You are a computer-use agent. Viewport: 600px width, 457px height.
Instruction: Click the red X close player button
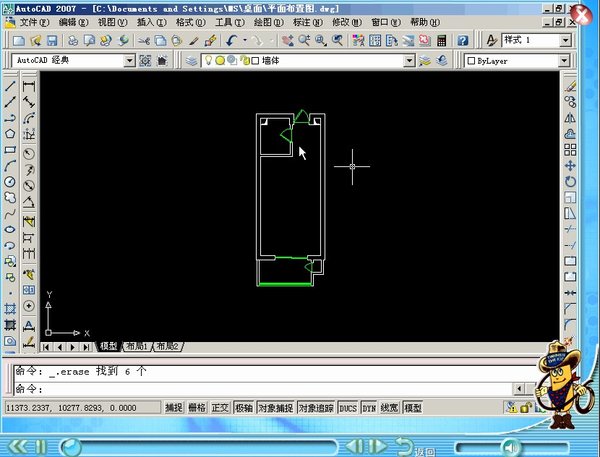point(581,15)
